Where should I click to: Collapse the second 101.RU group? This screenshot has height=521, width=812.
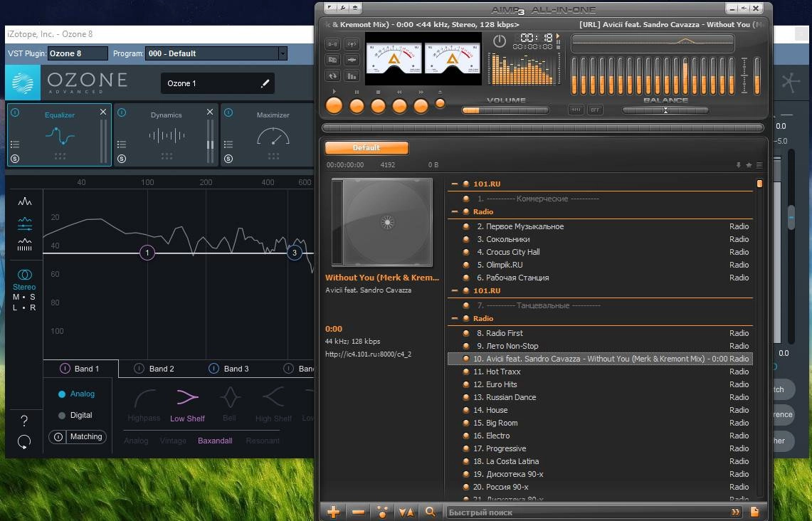[455, 290]
